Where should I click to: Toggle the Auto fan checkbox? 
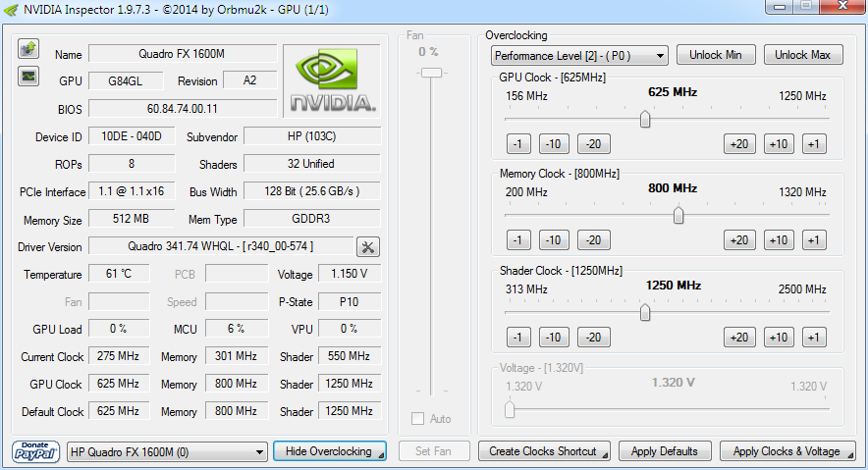coord(418,419)
